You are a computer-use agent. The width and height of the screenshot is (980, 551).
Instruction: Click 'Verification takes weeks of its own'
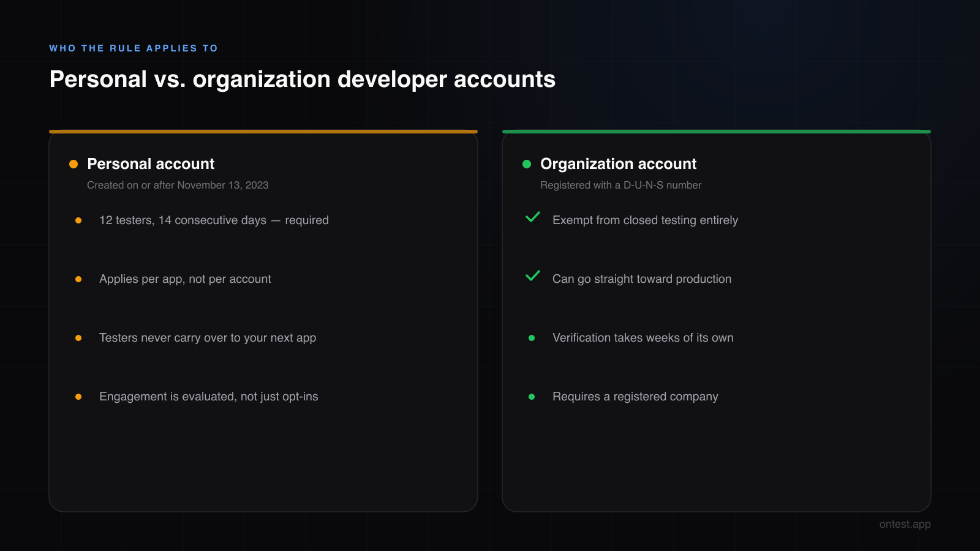pos(643,338)
